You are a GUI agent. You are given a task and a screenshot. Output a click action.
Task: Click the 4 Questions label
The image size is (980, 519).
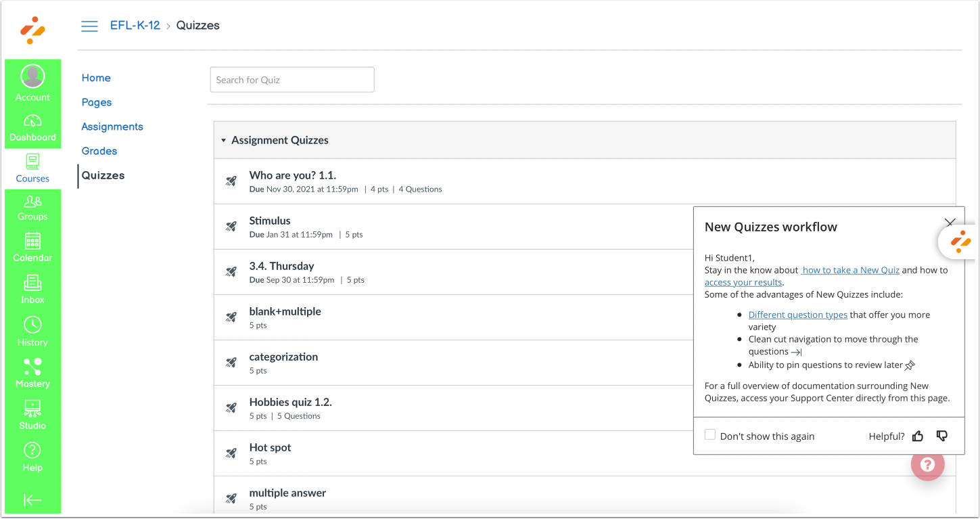click(x=420, y=189)
